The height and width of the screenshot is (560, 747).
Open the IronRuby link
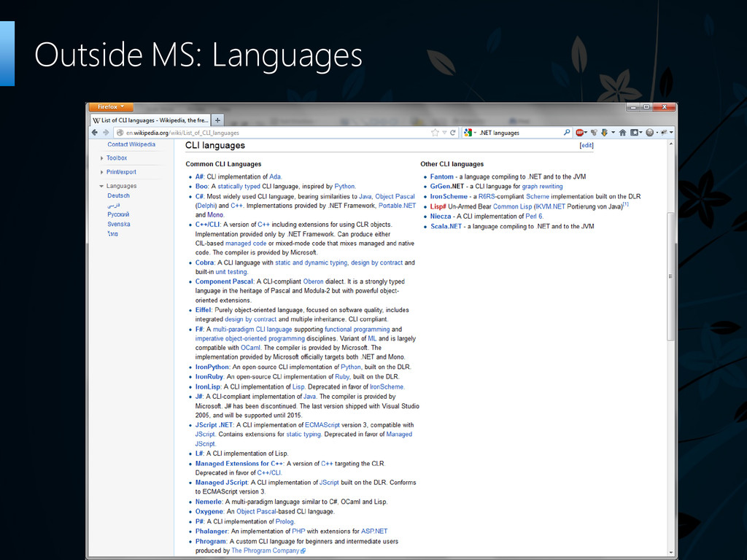pos(209,377)
